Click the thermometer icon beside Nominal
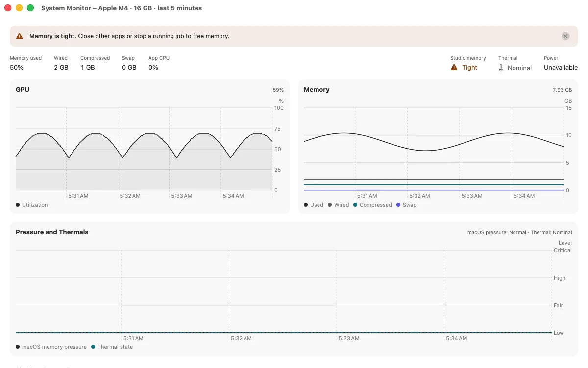 tap(501, 68)
